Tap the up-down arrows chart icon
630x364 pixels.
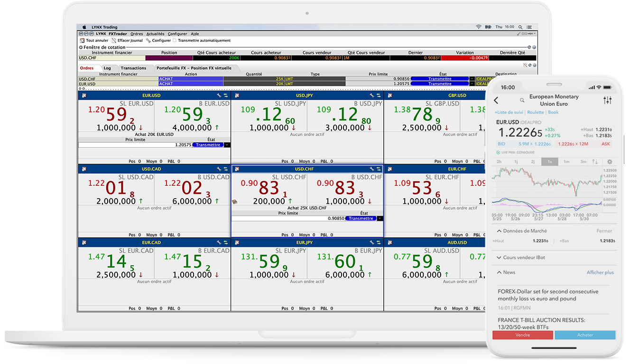[x=595, y=162]
